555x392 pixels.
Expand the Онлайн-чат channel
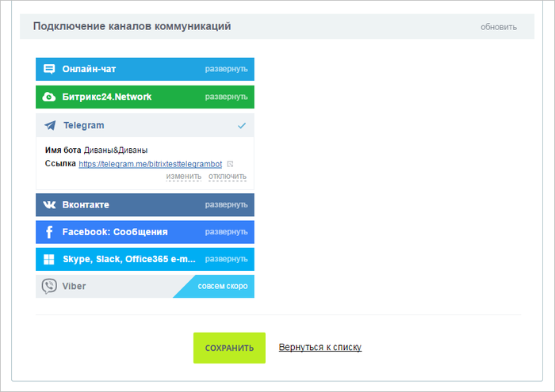tap(226, 69)
